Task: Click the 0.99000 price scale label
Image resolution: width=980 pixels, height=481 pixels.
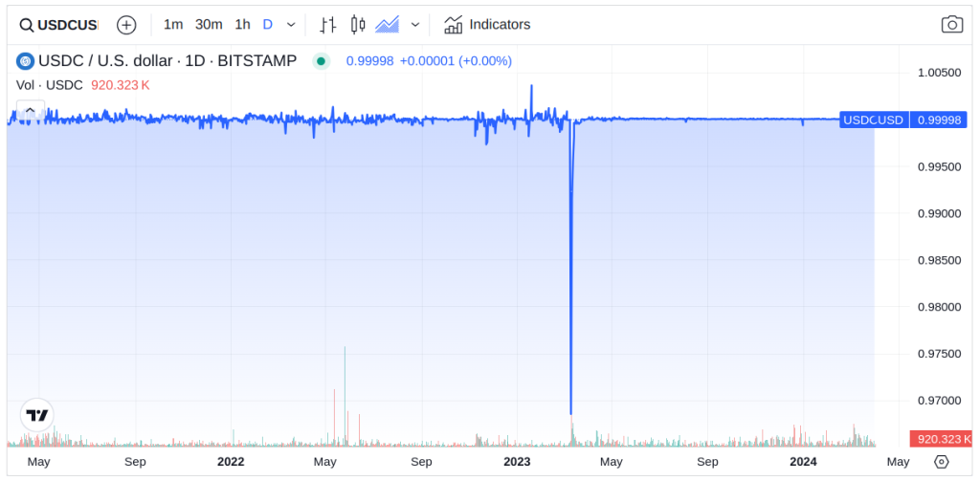Action: 940,213
